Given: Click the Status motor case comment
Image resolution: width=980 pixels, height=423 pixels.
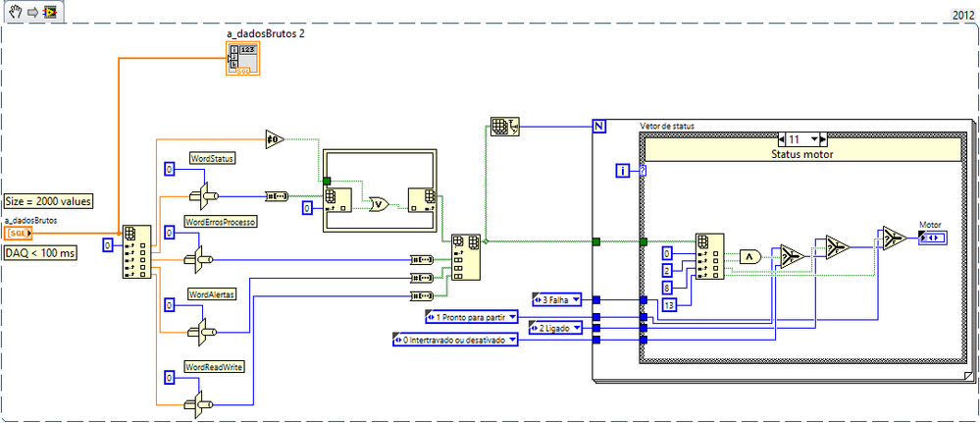Looking at the screenshot, I should 802,153.
